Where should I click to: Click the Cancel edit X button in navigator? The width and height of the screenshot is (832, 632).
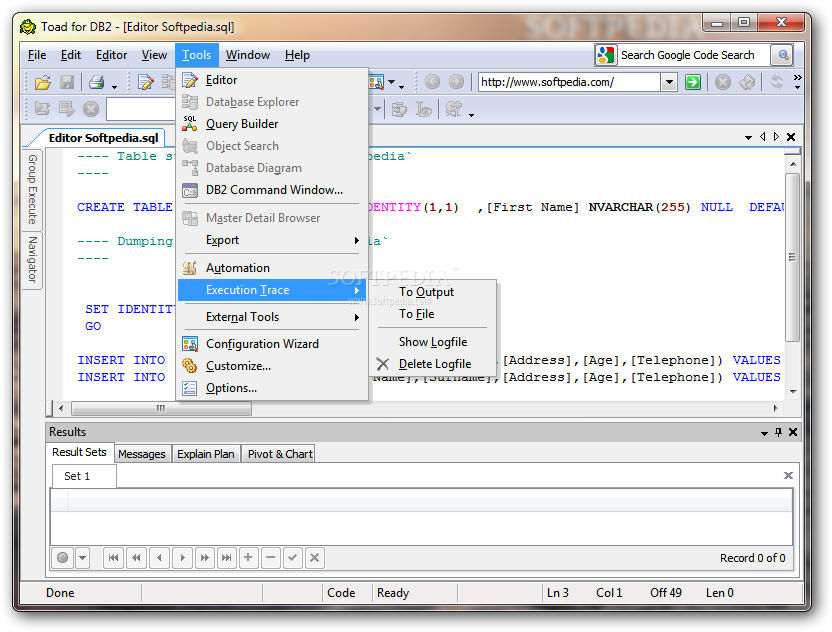(315, 558)
